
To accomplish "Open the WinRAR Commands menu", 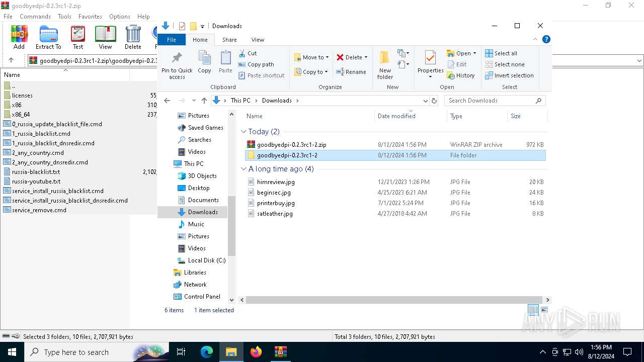I will pos(35,17).
